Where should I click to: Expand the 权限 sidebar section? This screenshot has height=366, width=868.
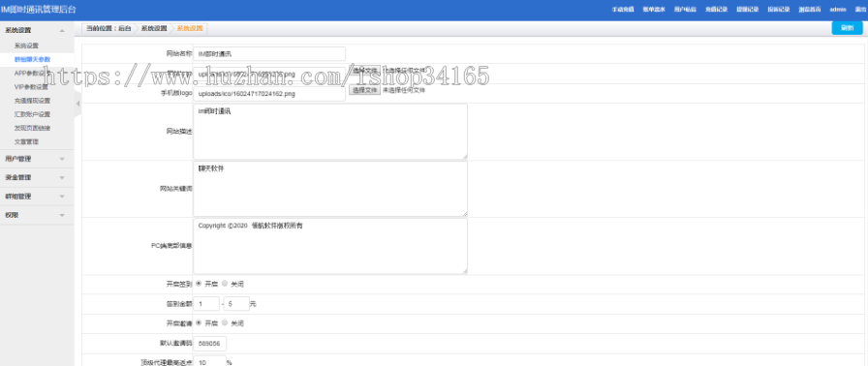tap(37, 215)
